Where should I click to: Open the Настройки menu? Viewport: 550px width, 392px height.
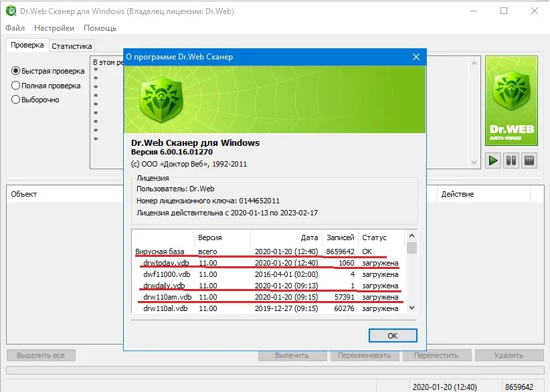point(54,28)
